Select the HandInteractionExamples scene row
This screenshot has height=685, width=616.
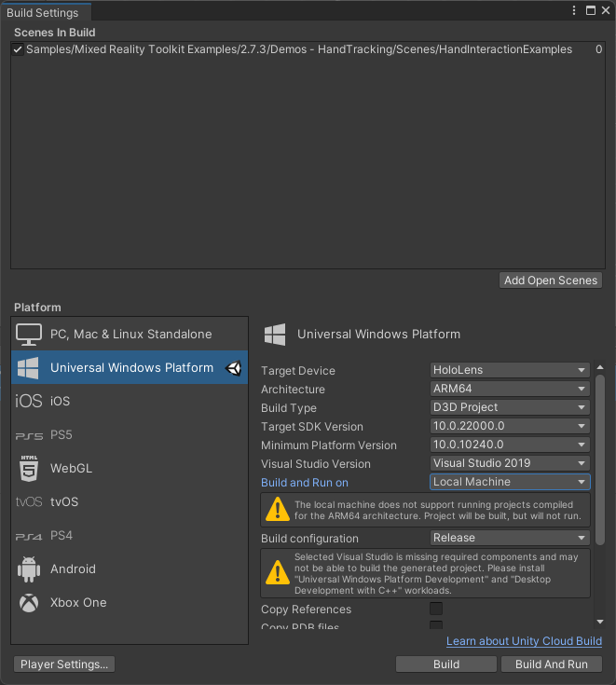pyautogui.click(x=308, y=49)
